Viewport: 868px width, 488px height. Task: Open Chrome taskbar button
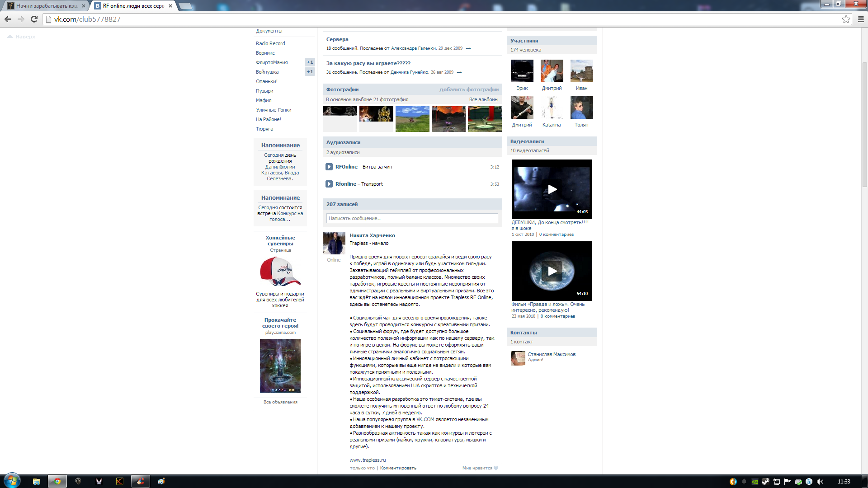pos(57,481)
